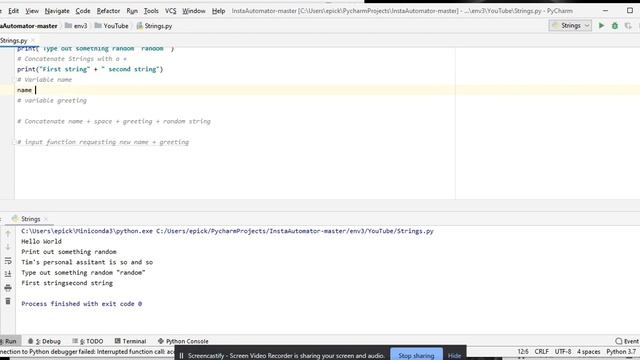Viewport: 640px width, 360px height.
Task: Open the Help menu
Action: pos(218,11)
